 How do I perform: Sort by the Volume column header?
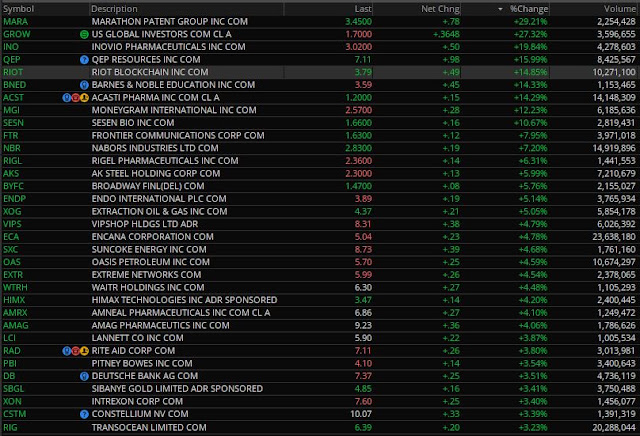[620, 9]
